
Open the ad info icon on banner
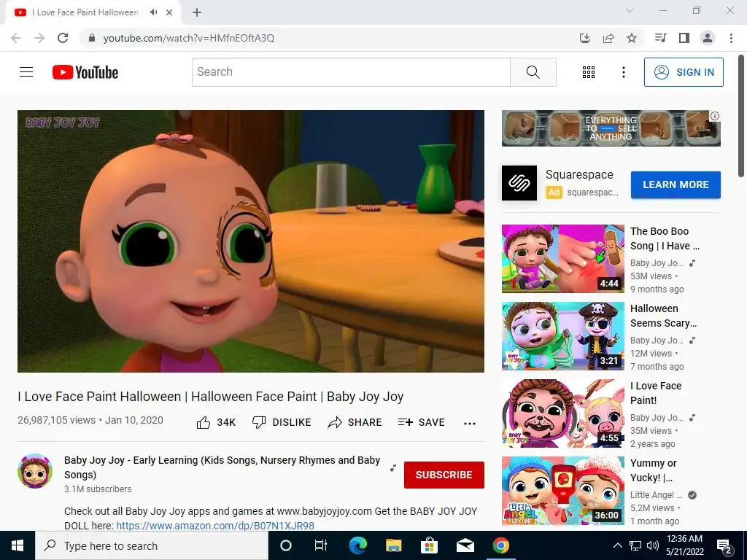(715, 116)
